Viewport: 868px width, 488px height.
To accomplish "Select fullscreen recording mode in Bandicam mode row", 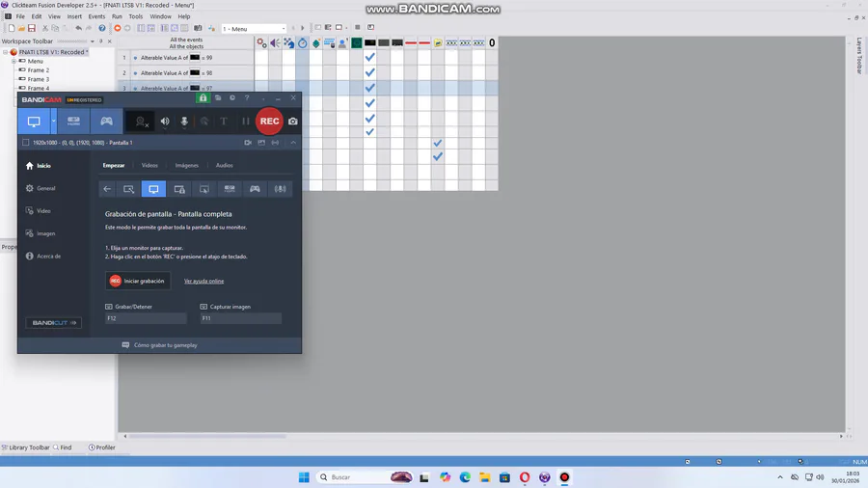I will (153, 189).
